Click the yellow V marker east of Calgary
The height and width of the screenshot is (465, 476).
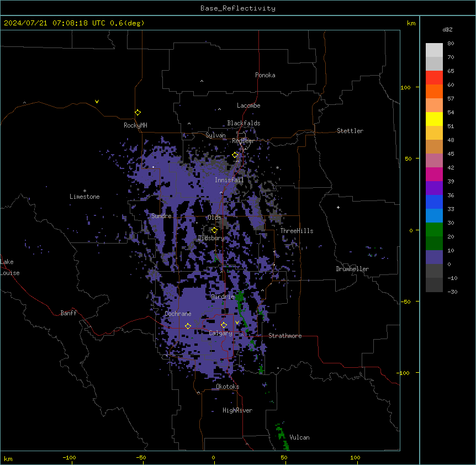click(237, 323)
